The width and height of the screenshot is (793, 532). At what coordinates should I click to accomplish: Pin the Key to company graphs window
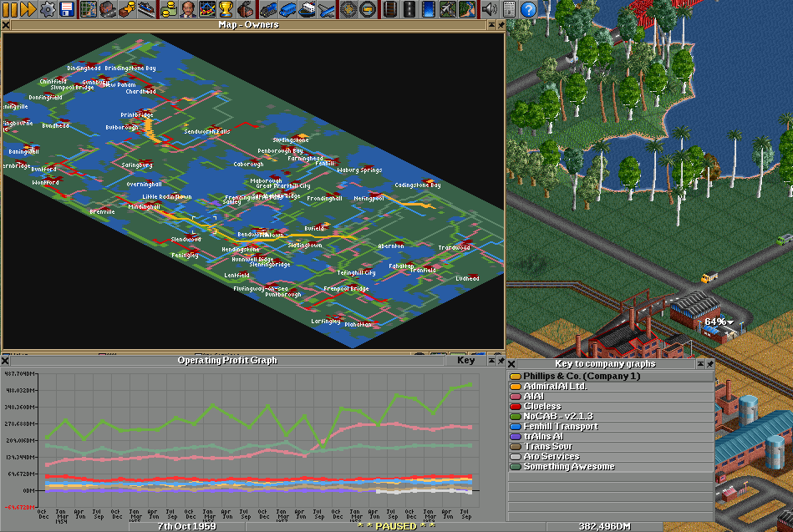click(710, 364)
